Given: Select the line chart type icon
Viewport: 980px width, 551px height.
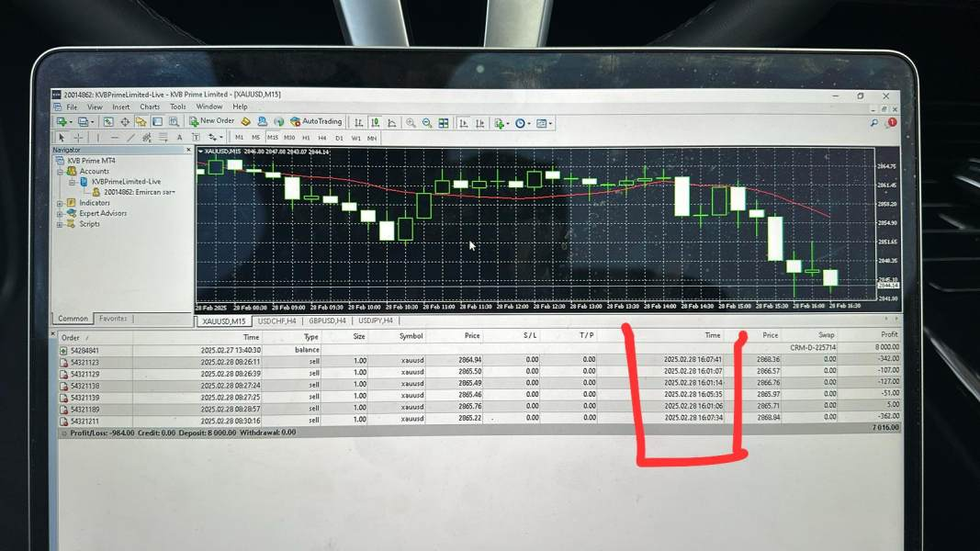Looking at the screenshot, I should pos(392,123).
